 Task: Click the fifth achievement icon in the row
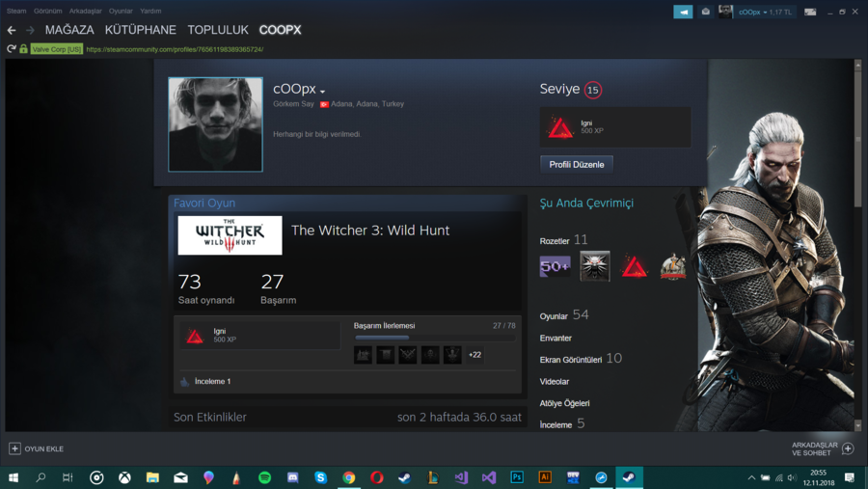pos(452,355)
